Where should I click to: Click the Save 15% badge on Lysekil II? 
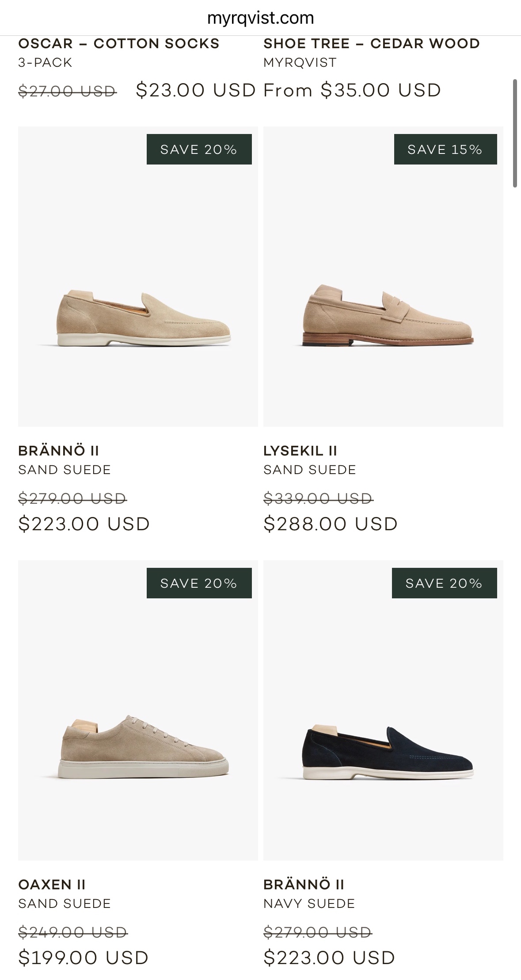[445, 149]
